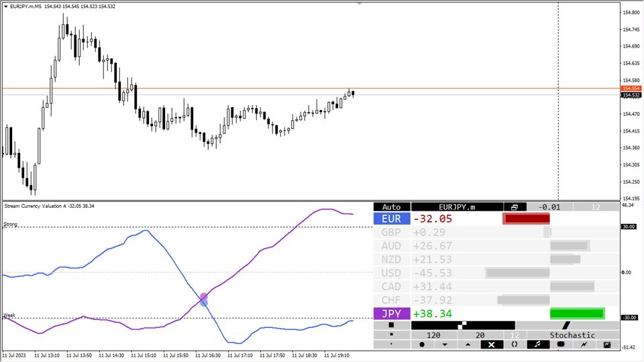Viewport: 644px width, 362px height.
Task: Expand the EURJPY.m,M5 chart title arrow
Action: (x=6, y=7)
